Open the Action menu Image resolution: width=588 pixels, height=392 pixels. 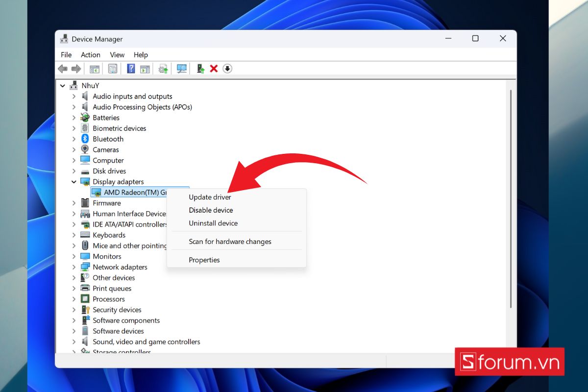(x=90, y=55)
